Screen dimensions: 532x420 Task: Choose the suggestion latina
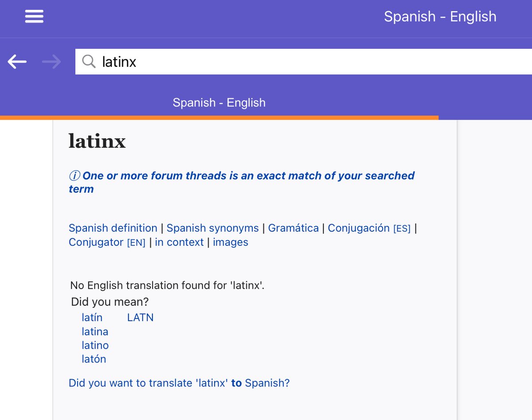(95, 331)
